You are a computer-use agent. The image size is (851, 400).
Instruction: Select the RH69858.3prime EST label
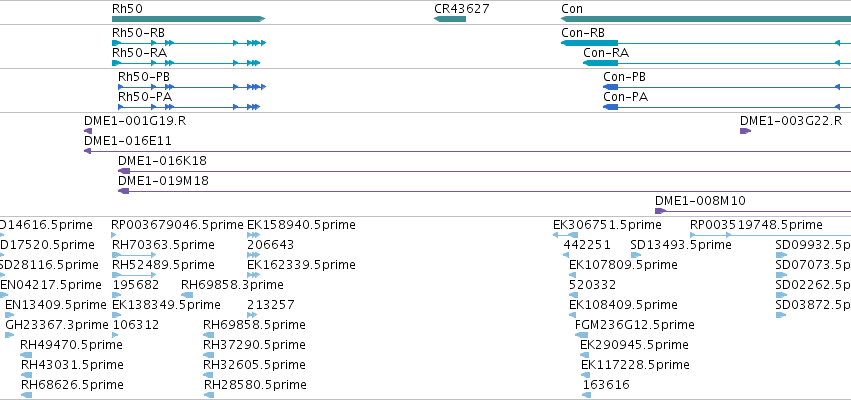click(232, 285)
